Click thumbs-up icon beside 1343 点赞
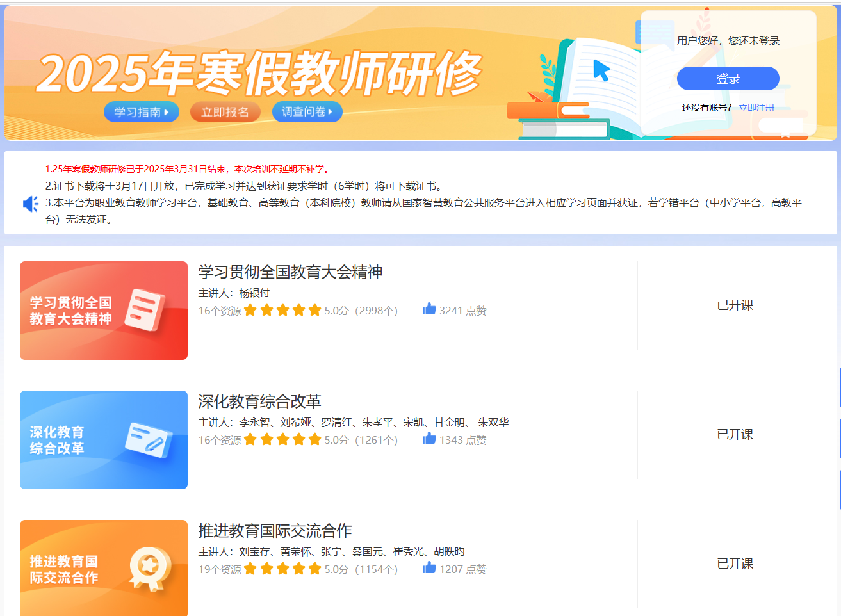The height and width of the screenshot is (616, 841). (429, 439)
